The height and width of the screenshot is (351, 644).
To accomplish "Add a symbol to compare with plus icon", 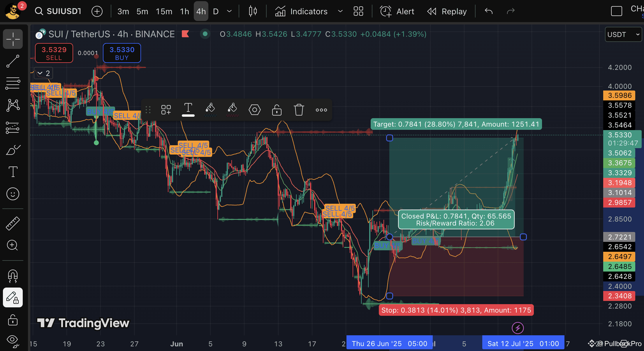I will (97, 11).
